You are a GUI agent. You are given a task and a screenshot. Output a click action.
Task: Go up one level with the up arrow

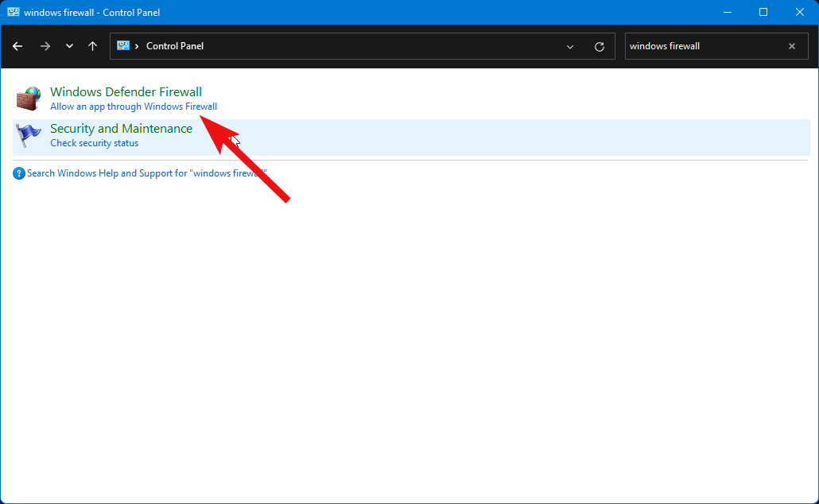pos(92,46)
